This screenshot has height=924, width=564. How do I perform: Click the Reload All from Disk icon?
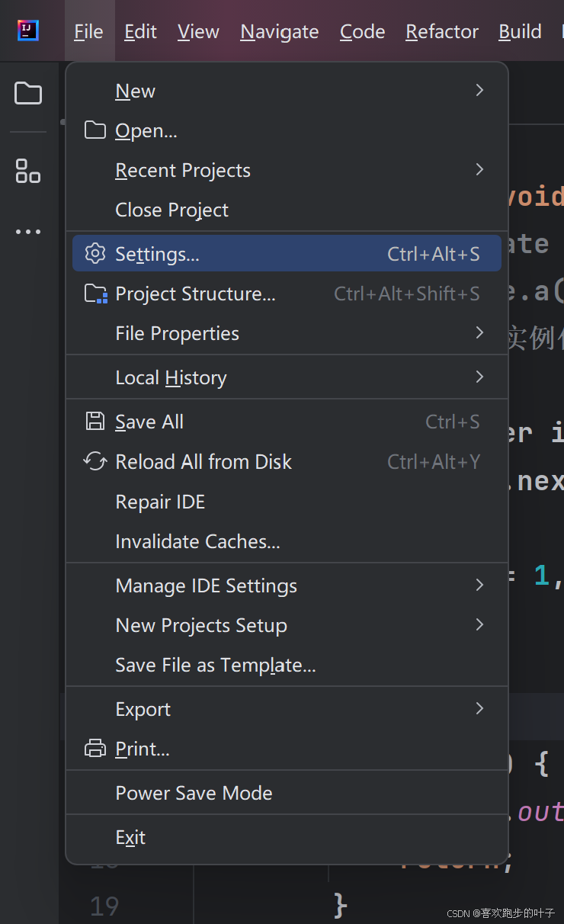95,461
